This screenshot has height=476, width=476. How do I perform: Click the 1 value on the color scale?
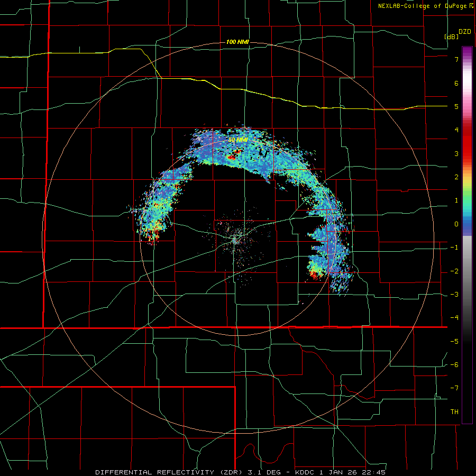(456, 200)
